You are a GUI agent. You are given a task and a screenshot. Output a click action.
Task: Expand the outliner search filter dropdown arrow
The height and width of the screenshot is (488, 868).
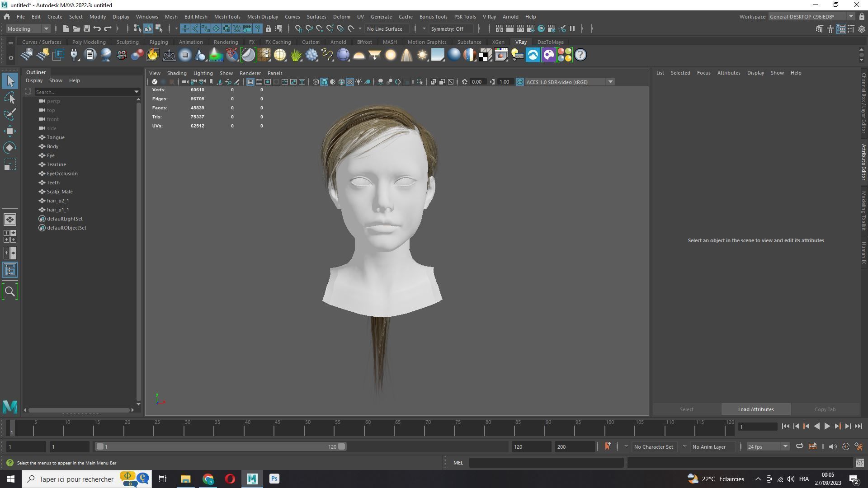[x=136, y=92]
